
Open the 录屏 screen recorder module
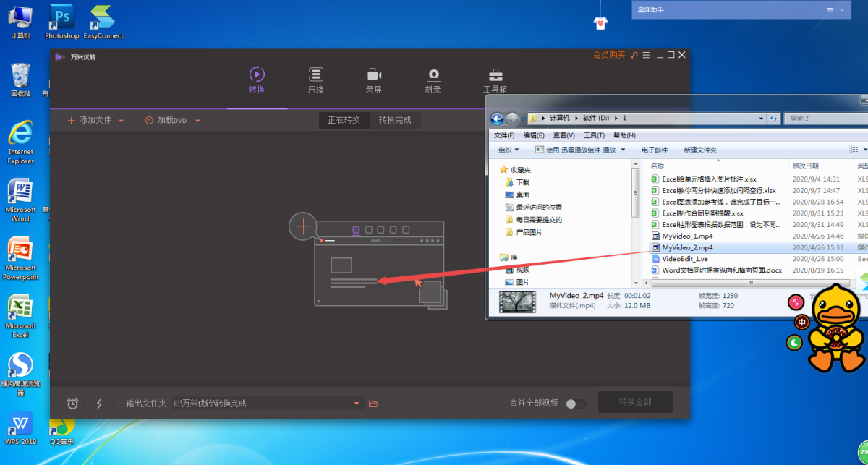(x=373, y=80)
